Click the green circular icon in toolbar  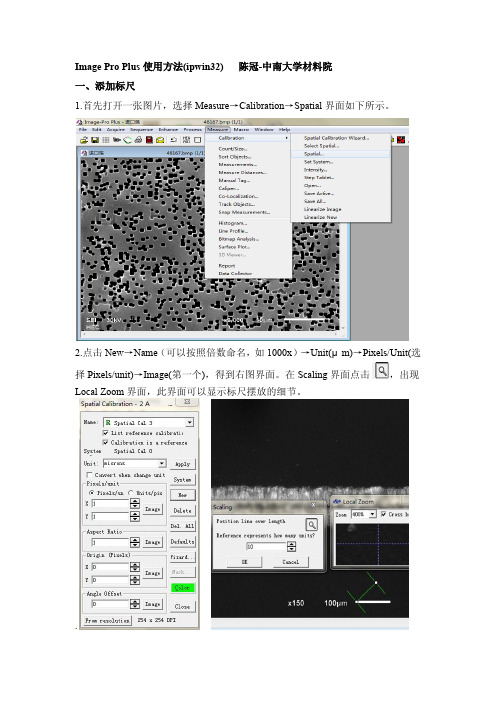point(127,140)
